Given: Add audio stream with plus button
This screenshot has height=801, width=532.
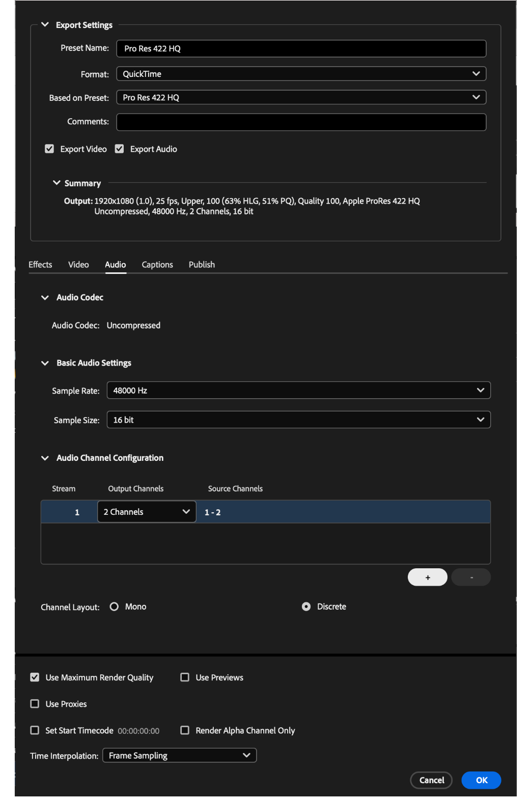Looking at the screenshot, I should (x=428, y=577).
